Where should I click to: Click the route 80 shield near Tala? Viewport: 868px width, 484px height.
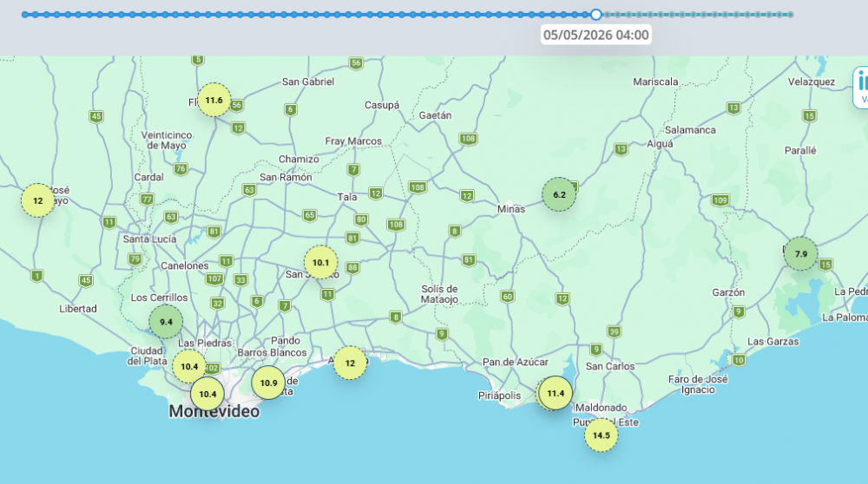361,219
